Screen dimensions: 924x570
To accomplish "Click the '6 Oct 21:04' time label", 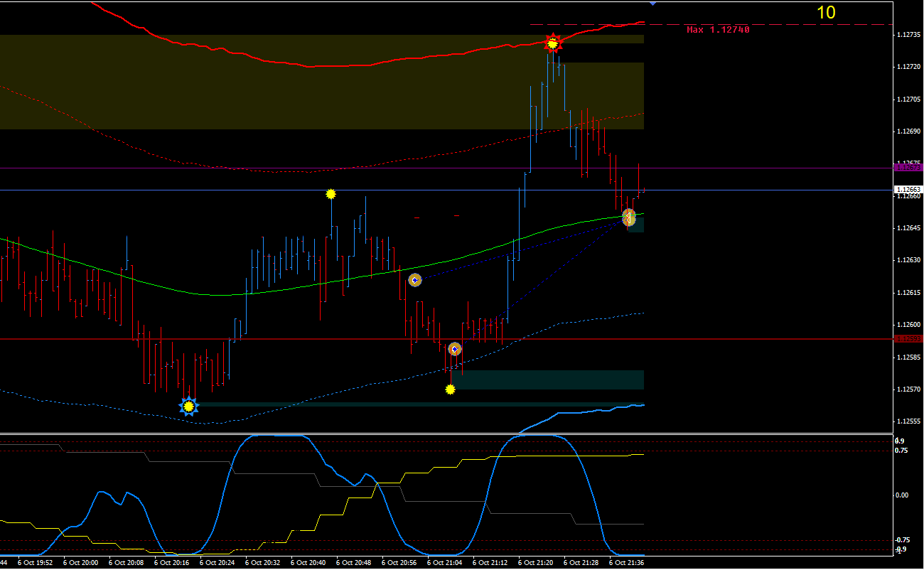I will coord(444,562).
